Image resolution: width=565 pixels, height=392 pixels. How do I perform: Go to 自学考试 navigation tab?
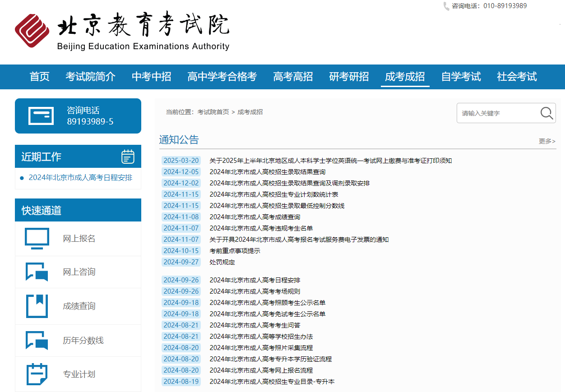[x=461, y=77]
